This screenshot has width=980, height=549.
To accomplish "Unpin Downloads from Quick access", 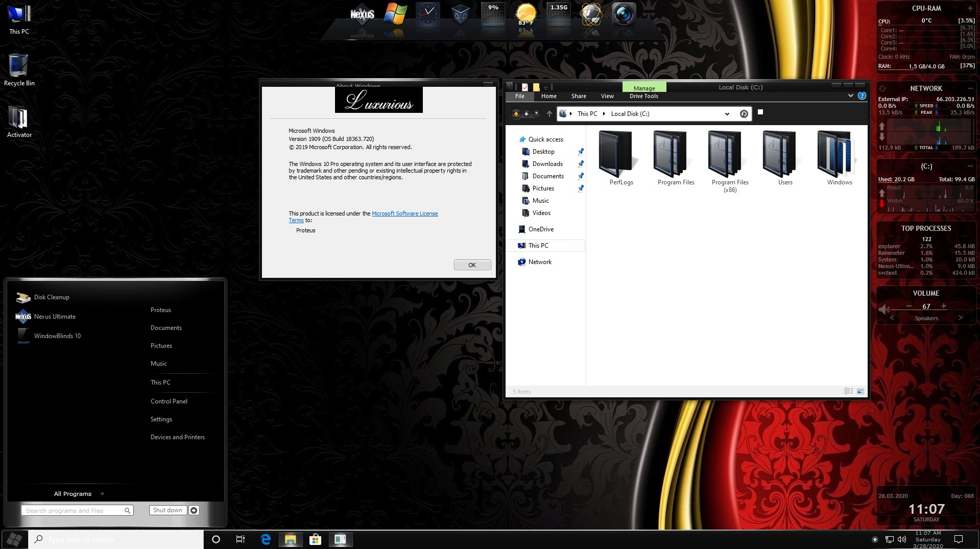I will tap(581, 163).
